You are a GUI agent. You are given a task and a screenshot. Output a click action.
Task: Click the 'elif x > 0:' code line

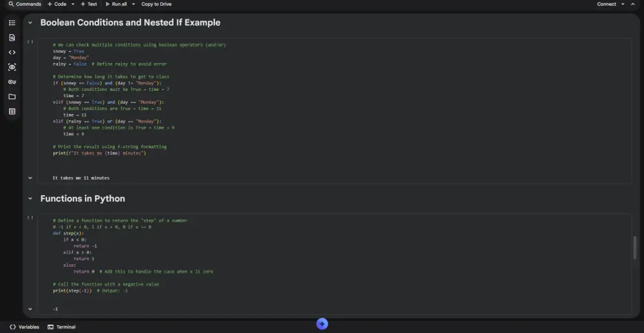pyautogui.click(x=77, y=252)
